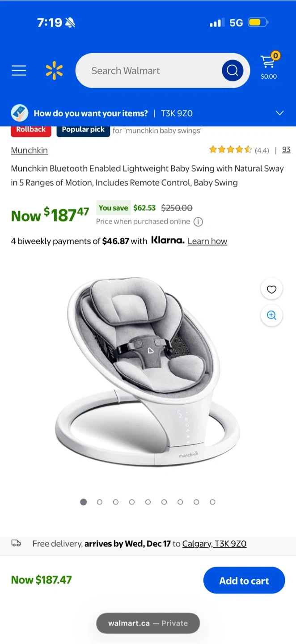
Task: Open the shopping cart icon
Action: click(x=269, y=66)
